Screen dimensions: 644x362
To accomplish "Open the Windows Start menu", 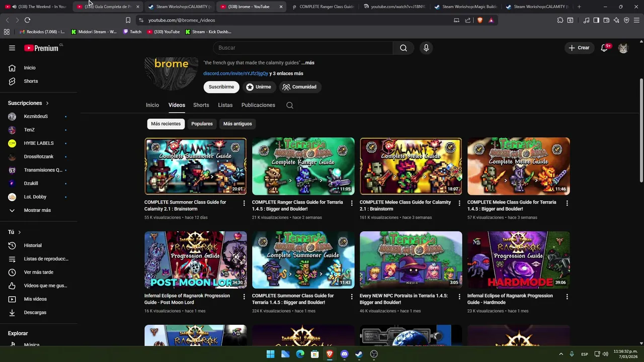I will (270, 354).
